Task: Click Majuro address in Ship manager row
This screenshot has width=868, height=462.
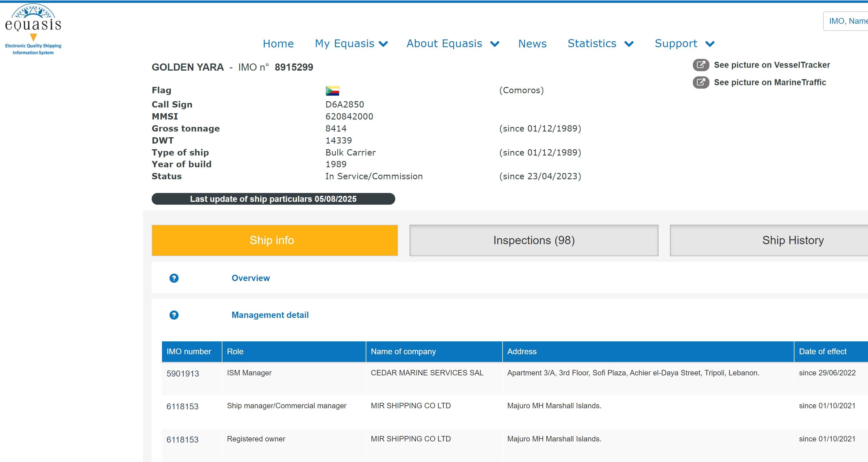Action: coord(554,406)
